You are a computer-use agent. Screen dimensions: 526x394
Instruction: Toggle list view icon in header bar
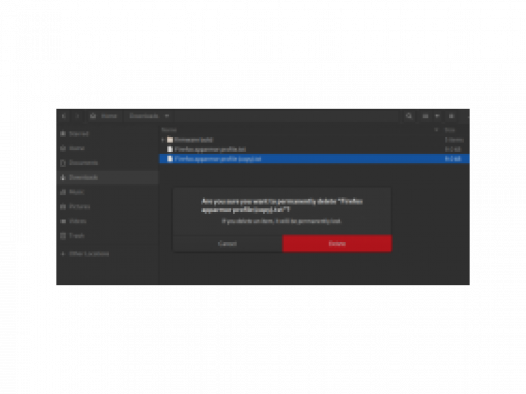pyautogui.click(x=425, y=116)
